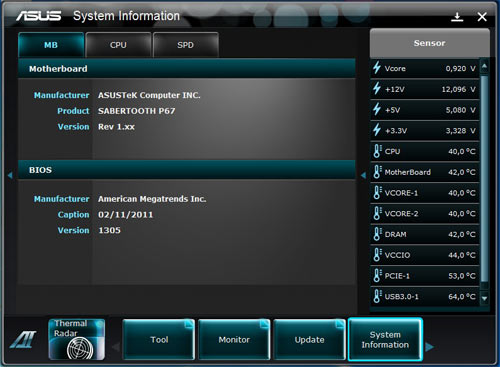The width and height of the screenshot is (500, 367).
Task: Click the PCIE-1 thermometer icon
Action: [x=377, y=276]
